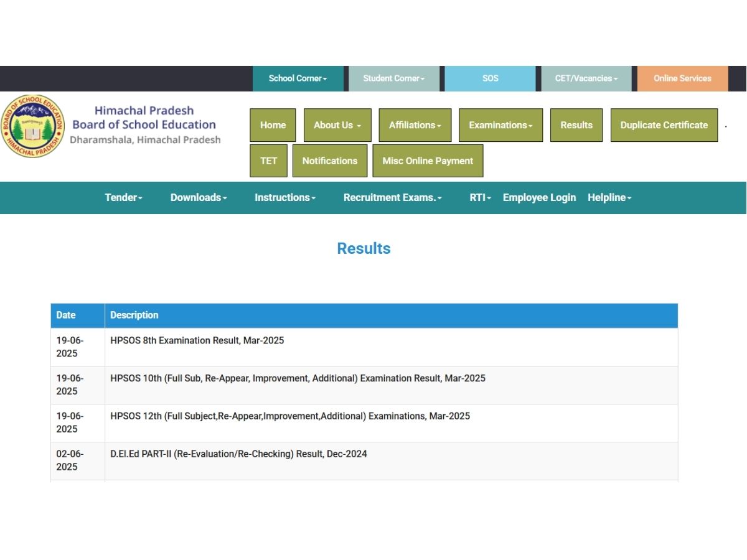
Task: Expand the Tender menu
Action: 123,197
